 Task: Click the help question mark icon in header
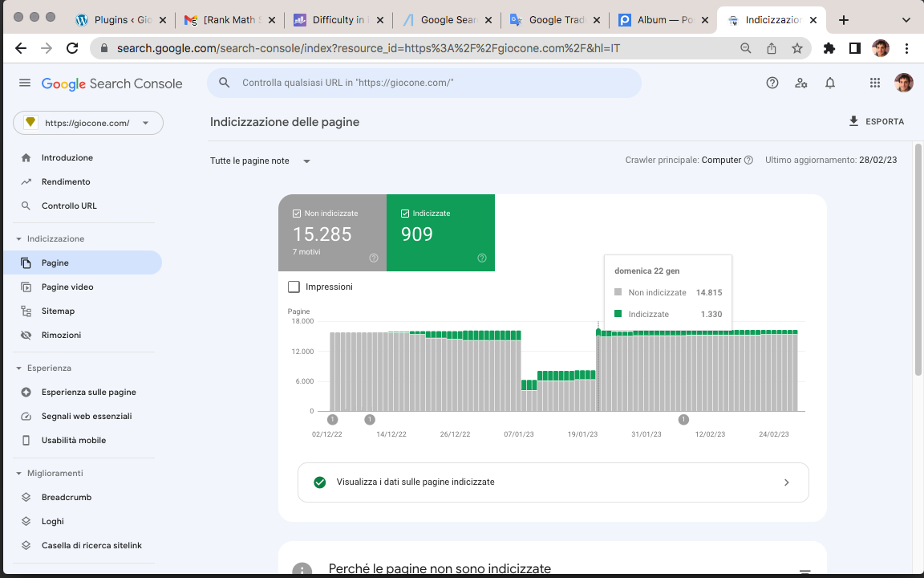coord(772,83)
